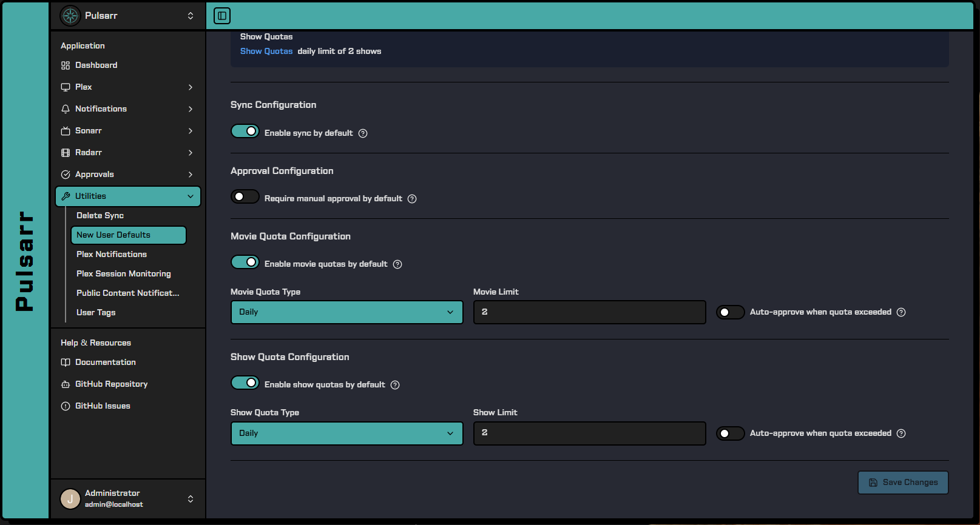Viewport: 980px width, 525px height.
Task: Click the Pulsarr compass logo icon
Action: [70, 16]
